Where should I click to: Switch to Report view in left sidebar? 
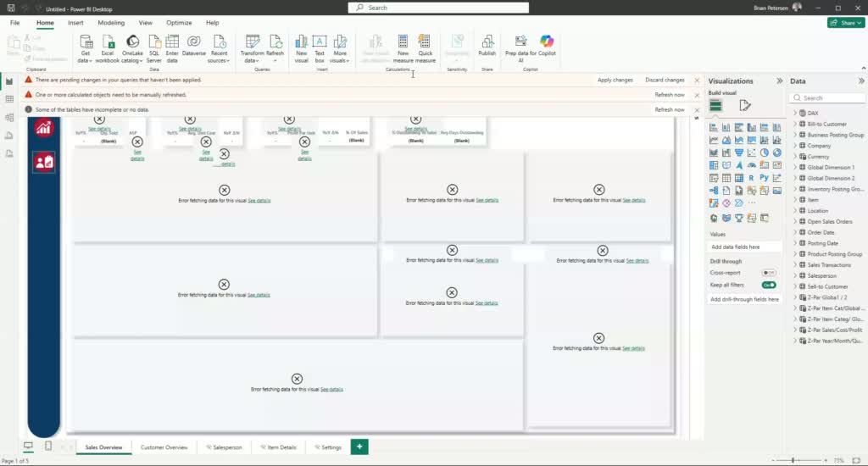9,81
